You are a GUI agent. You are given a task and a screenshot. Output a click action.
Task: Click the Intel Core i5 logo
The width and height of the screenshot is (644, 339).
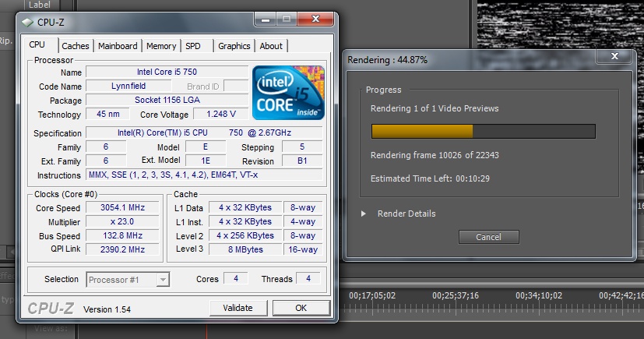point(288,92)
